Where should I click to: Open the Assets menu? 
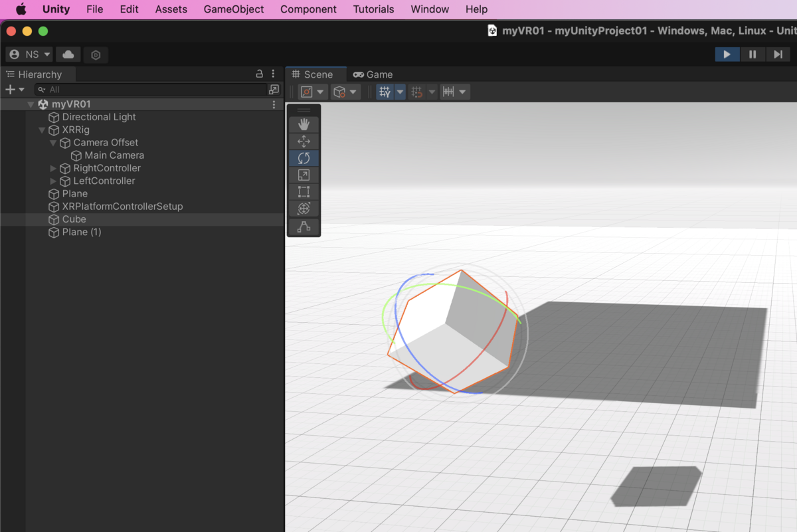(x=171, y=9)
